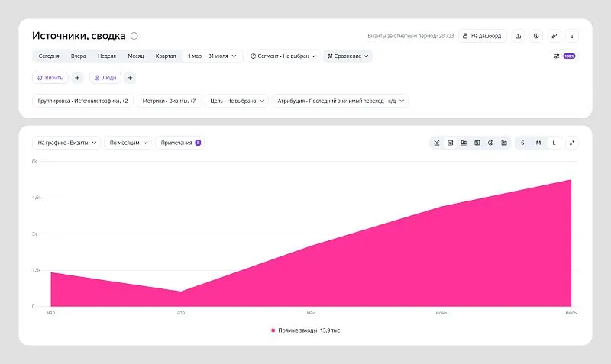Copy the report link via the chain icon

tap(554, 36)
